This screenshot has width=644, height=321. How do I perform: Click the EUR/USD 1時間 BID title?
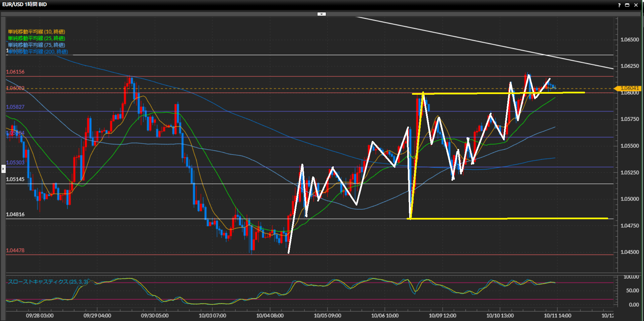point(24,4)
